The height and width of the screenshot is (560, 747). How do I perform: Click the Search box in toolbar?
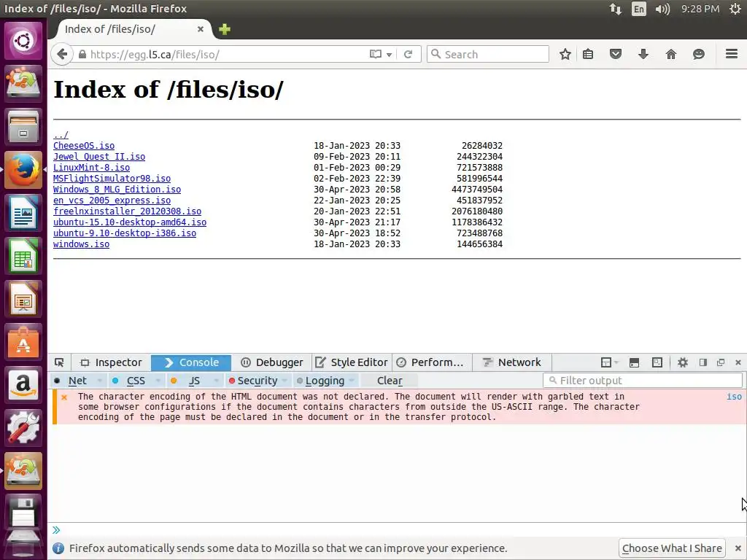pos(488,54)
